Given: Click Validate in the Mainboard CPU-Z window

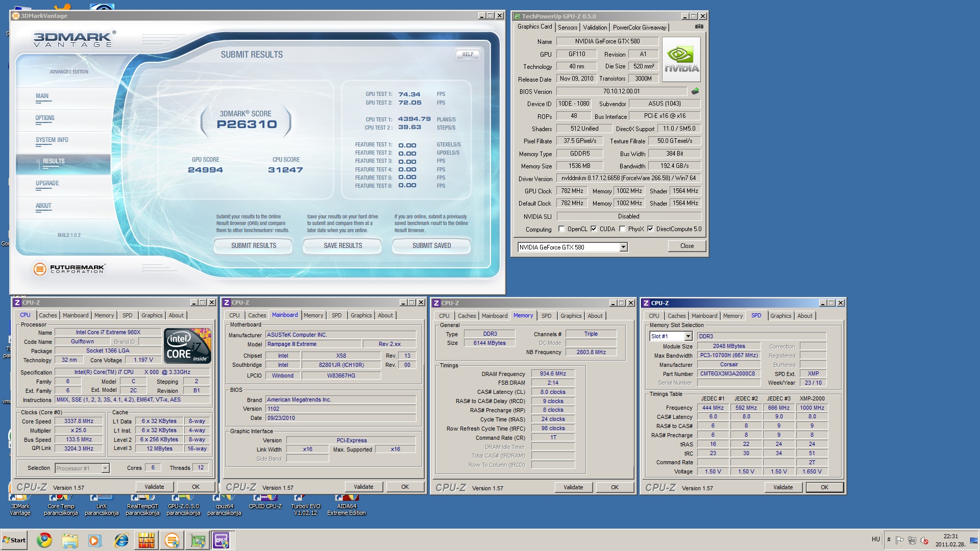Looking at the screenshot, I should [x=363, y=487].
